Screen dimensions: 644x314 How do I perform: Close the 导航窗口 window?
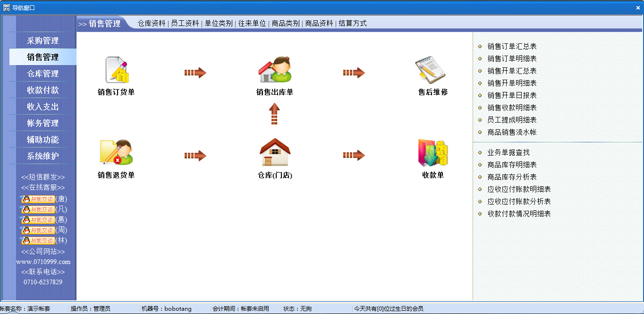tap(638, 8)
